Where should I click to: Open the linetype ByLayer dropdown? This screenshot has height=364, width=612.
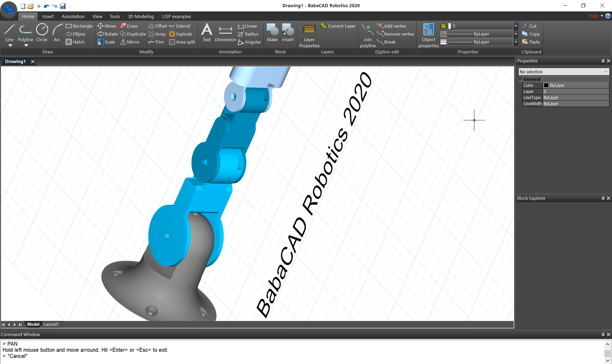(516, 34)
